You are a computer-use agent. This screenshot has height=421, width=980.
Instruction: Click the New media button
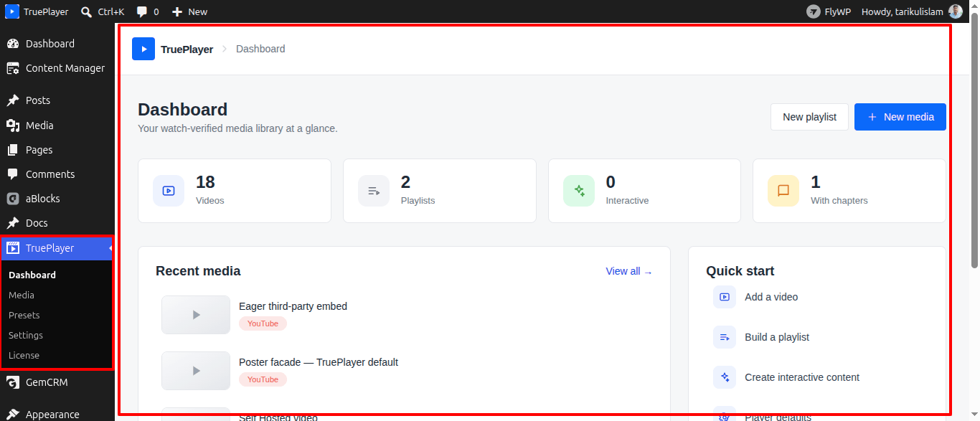pyautogui.click(x=900, y=117)
